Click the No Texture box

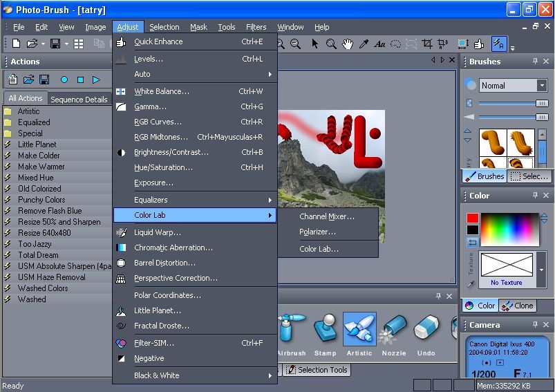coord(507,269)
